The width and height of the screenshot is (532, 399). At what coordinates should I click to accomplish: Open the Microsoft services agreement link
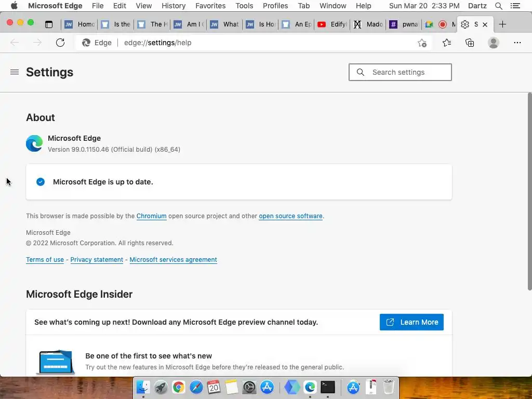[x=173, y=260]
